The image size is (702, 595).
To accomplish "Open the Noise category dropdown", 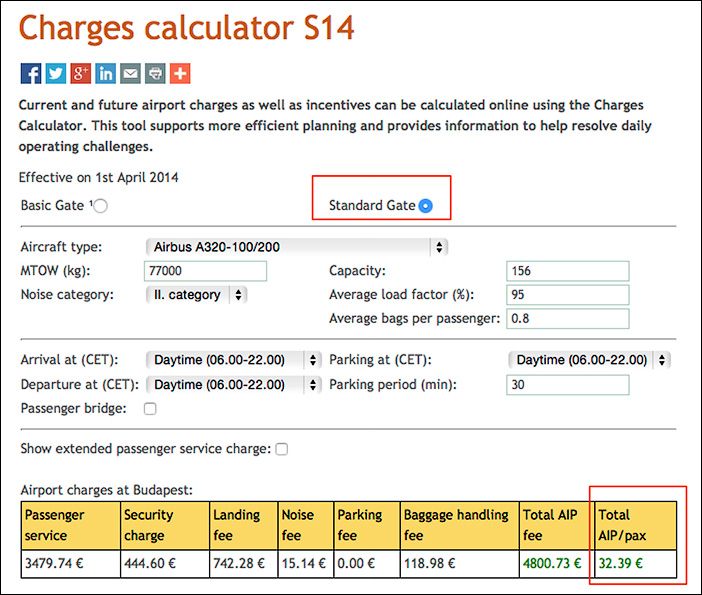I will [x=197, y=295].
